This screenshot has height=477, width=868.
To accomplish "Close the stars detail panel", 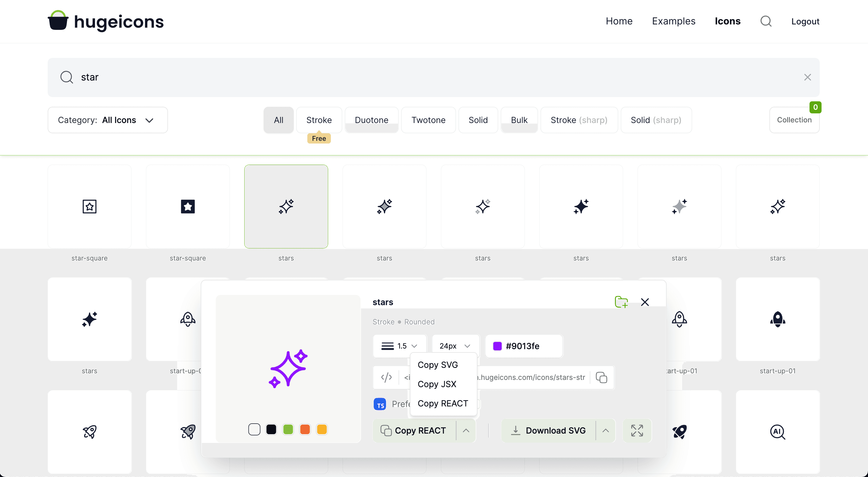I will pos(645,302).
